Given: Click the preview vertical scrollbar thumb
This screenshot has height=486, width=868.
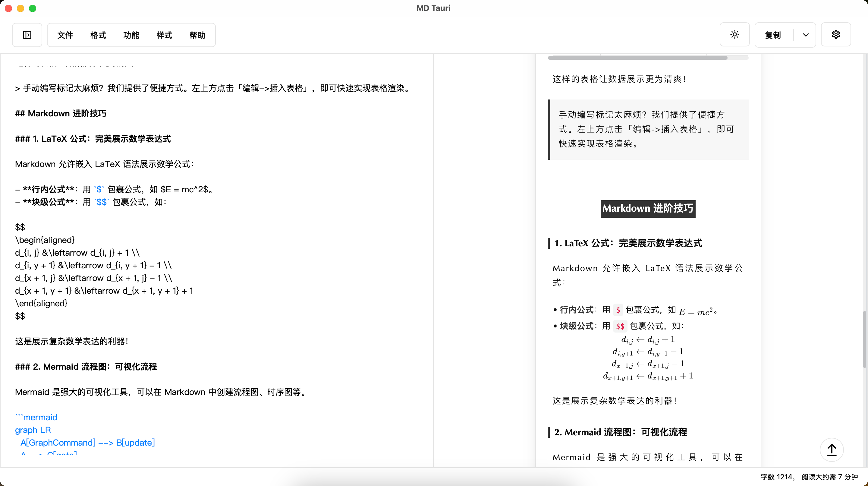Looking at the screenshot, I should [864, 339].
